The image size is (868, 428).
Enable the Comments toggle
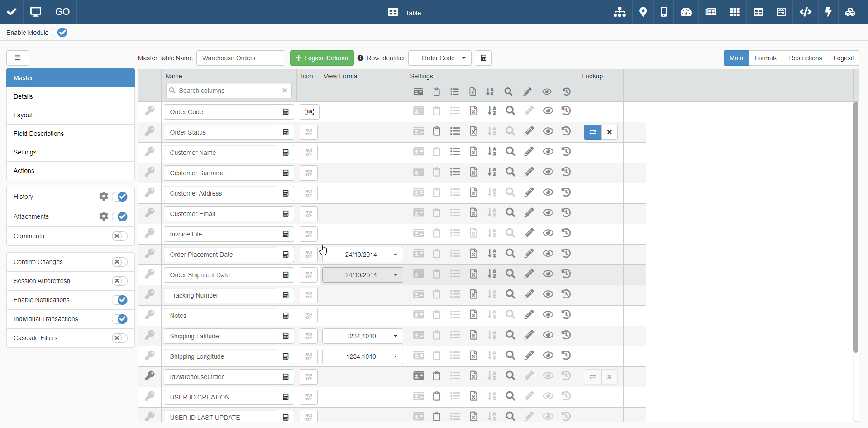point(119,236)
